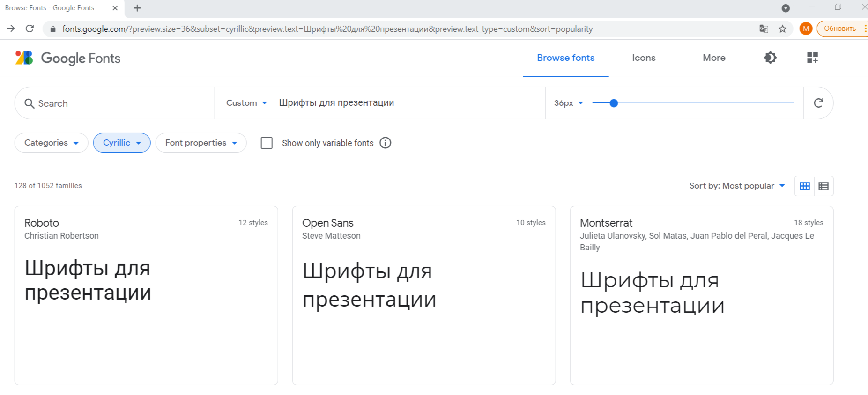Switch to list view layout
The image size is (868, 395).
pyautogui.click(x=823, y=186)
